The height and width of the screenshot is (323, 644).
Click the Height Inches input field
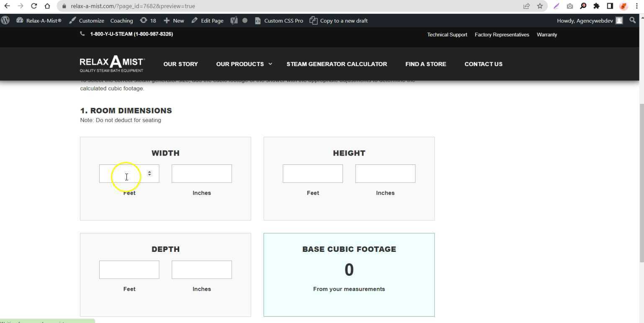385,174
